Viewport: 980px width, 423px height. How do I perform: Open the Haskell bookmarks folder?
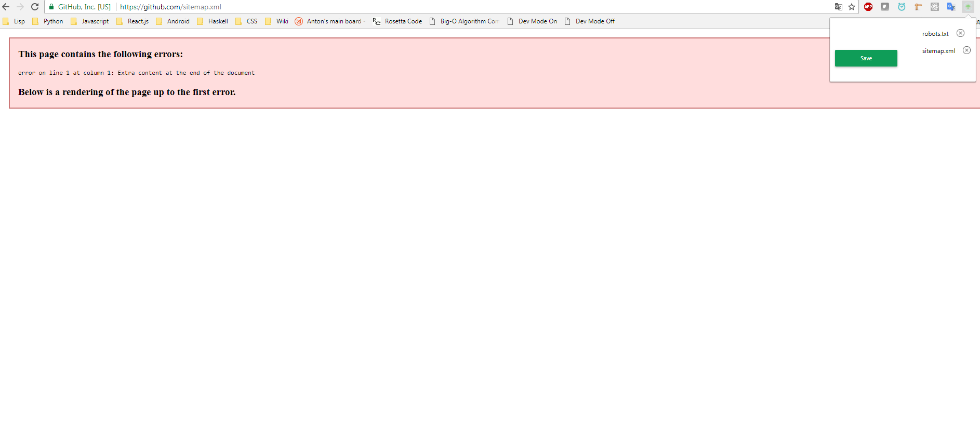(x=213, y=21)
